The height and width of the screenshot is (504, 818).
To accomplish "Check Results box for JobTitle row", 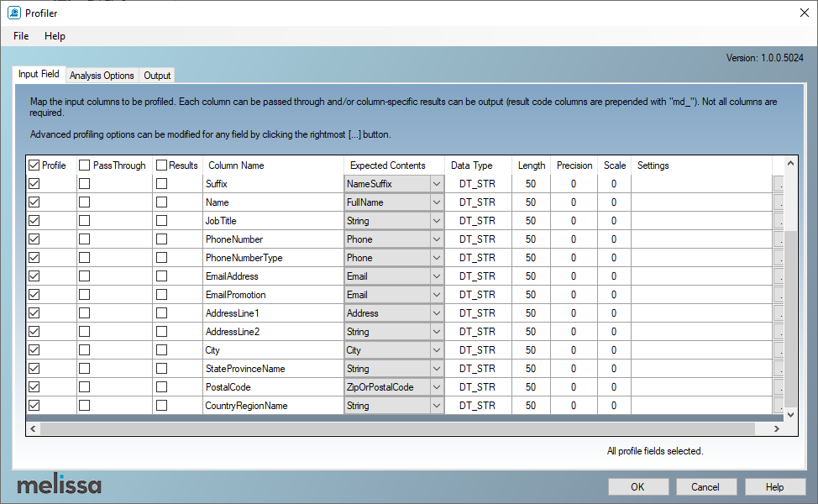I will click(161, 221).
